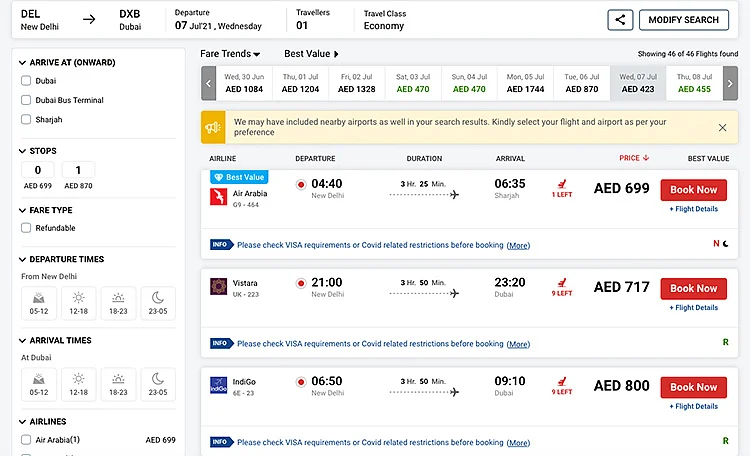
Task: Click the megaphone announcement icon
Action: pyautogui.click(x=213, y=127)
